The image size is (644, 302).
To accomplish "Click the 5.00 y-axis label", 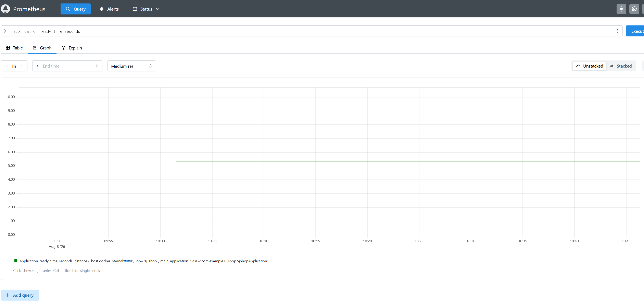I will 11,165.
